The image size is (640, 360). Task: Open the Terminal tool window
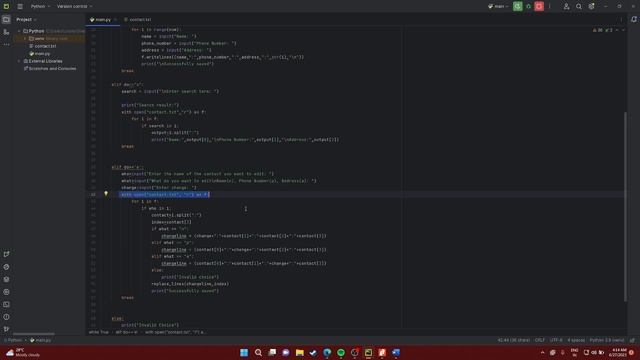(x=6, y=304)
